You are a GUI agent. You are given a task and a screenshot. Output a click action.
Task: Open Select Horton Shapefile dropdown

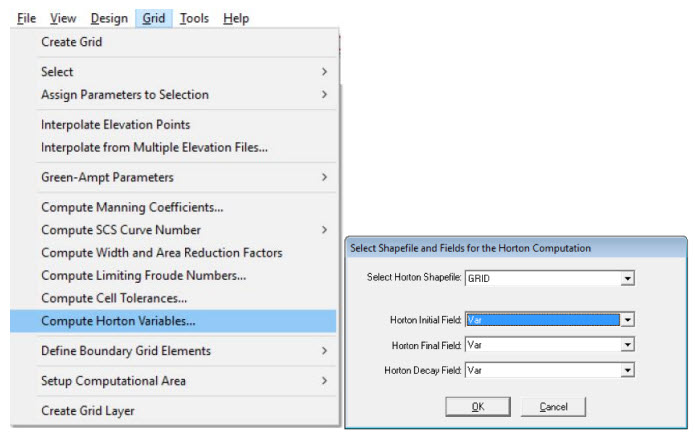tap(627, 278)
